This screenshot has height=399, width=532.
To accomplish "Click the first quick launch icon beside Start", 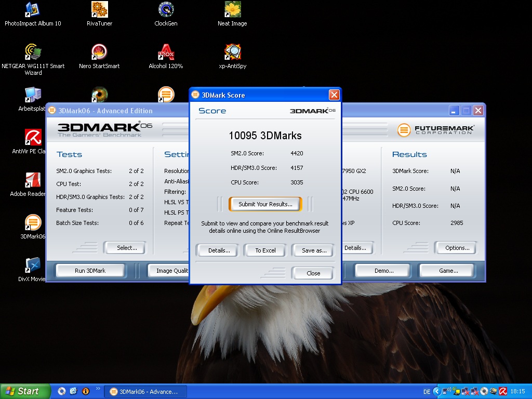I will point(61,391).
